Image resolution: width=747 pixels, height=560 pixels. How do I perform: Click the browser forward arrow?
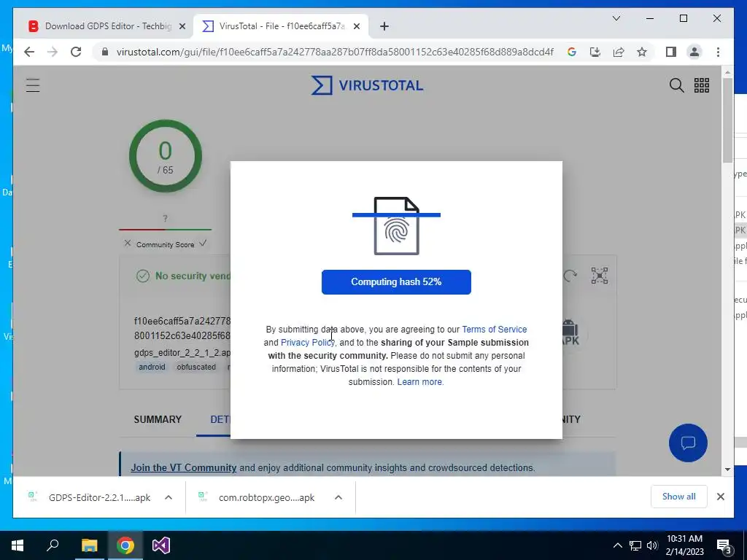(53, 52)
